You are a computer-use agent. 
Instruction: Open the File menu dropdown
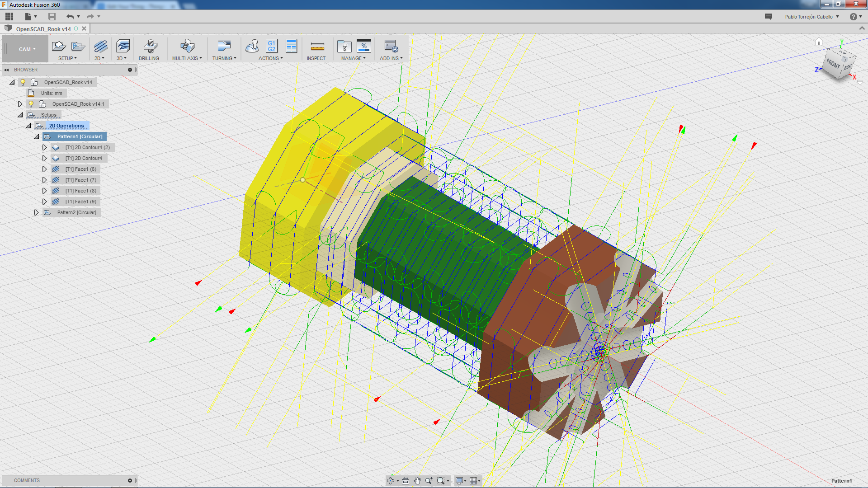31,17
